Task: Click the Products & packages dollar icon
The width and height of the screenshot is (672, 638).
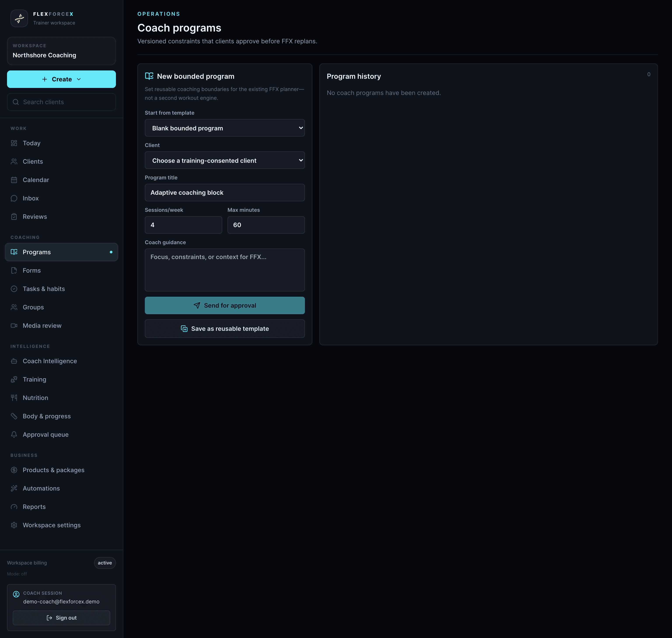Action: pos(14,470)
